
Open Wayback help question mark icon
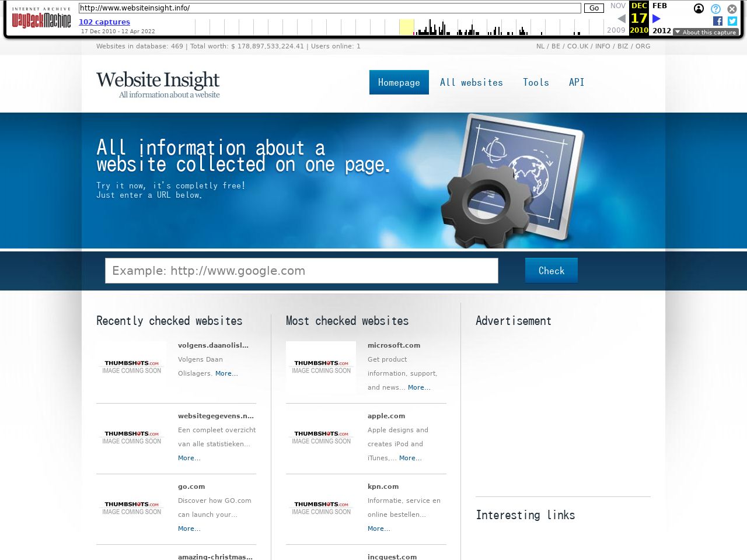coord(715,9)
